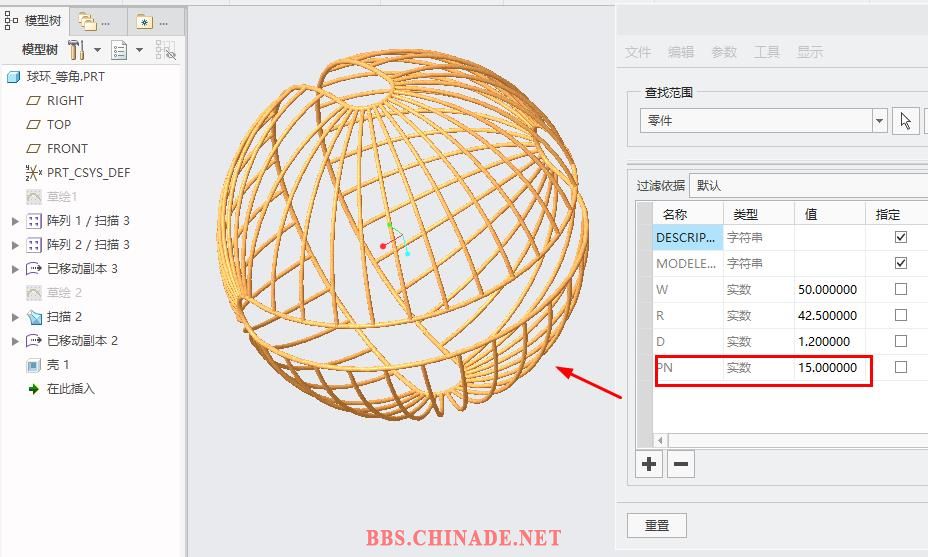Viewport: 928px width, 557px height.
Task: Expand the 扫描 2 feature node
Action: [x=15, y=317]
